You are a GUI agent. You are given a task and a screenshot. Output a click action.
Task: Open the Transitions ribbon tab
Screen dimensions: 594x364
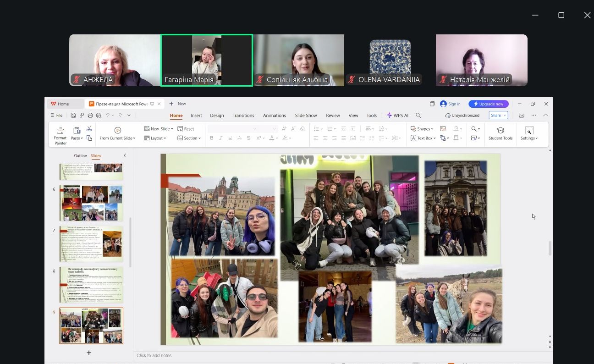click(243, 116)
